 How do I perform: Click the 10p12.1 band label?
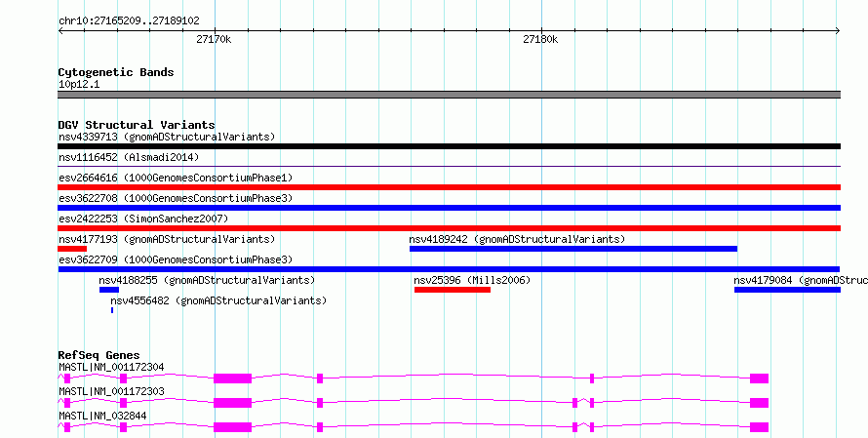[x=79, y=84]
